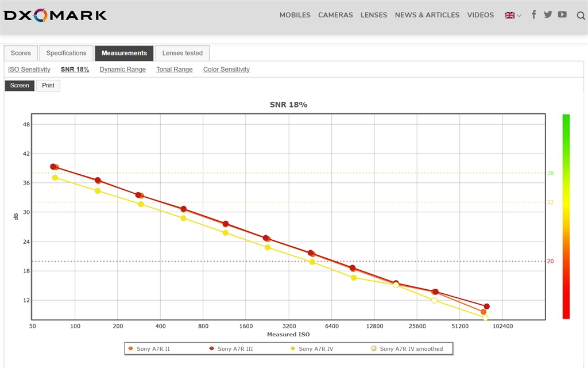Click the green-to-red quality color scale bar
Screen dimensions: 588x368
566,217
